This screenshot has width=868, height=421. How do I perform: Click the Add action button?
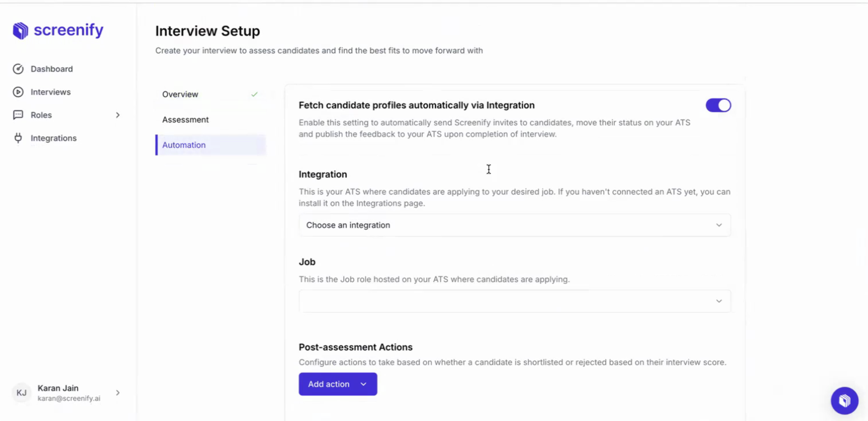337,384
